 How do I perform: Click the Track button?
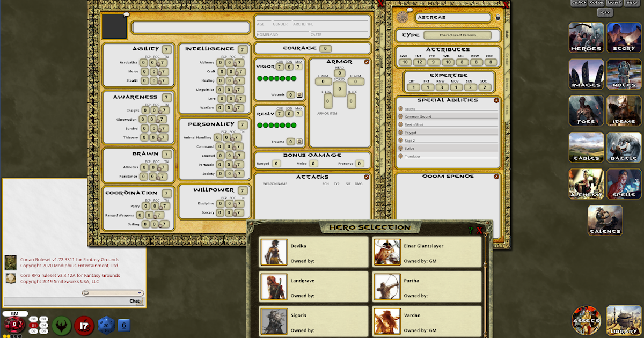[x=579, y=2]
